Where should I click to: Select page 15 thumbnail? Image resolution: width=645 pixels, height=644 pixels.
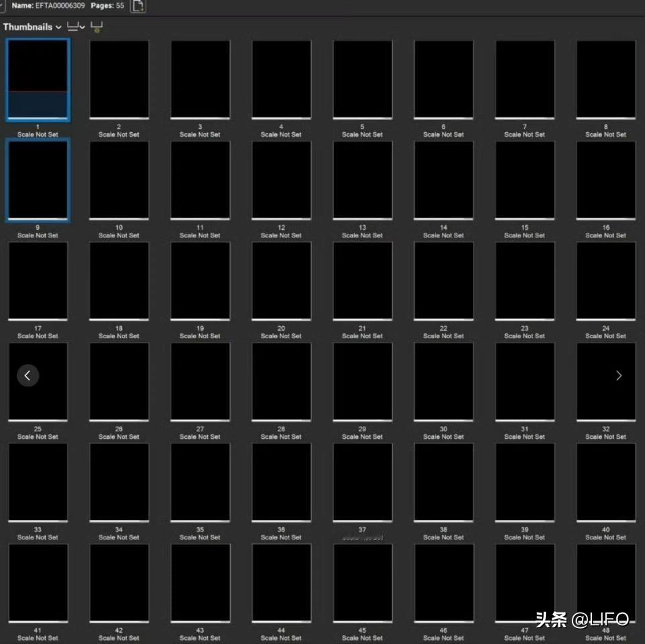[525, 180]
